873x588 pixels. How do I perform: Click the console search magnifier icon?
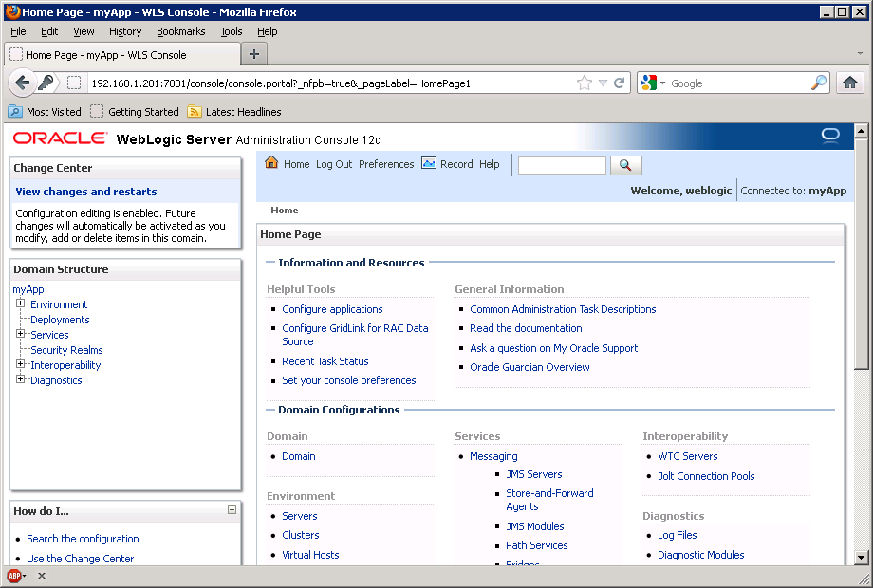(x=625, y=164)
